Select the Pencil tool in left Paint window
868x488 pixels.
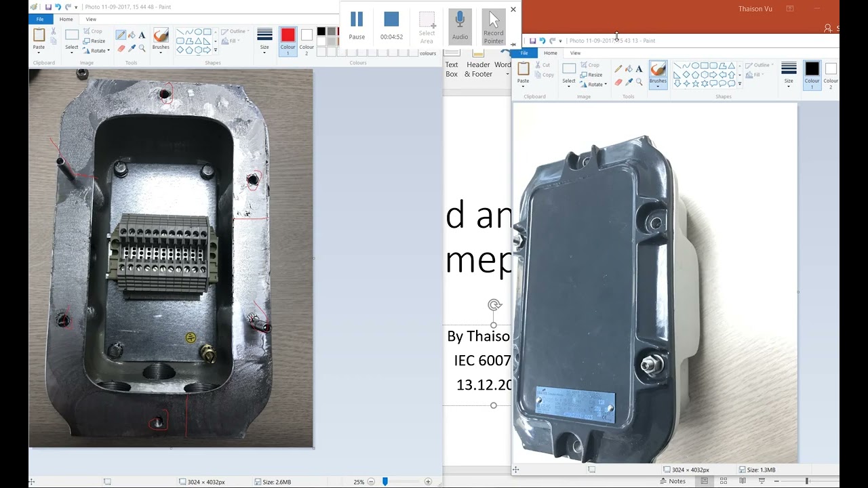click(x=121, y=35)
